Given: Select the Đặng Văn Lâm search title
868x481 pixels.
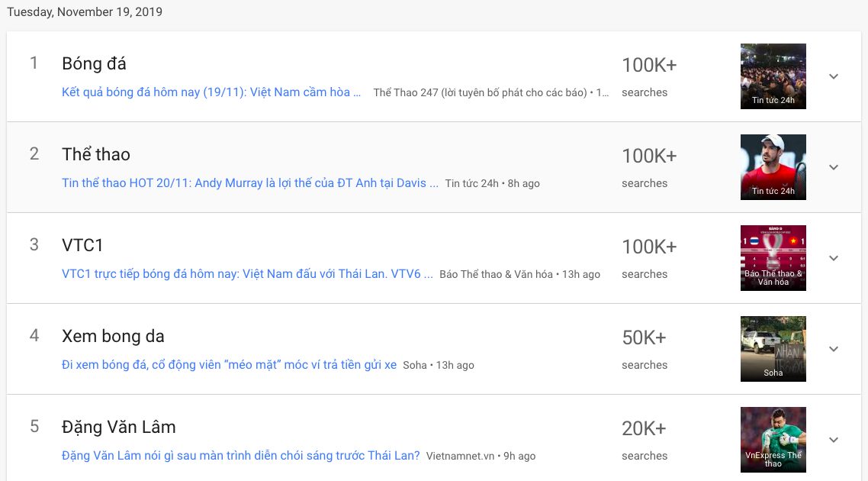Looking at the screenshot, I should [x=119, y=427].
